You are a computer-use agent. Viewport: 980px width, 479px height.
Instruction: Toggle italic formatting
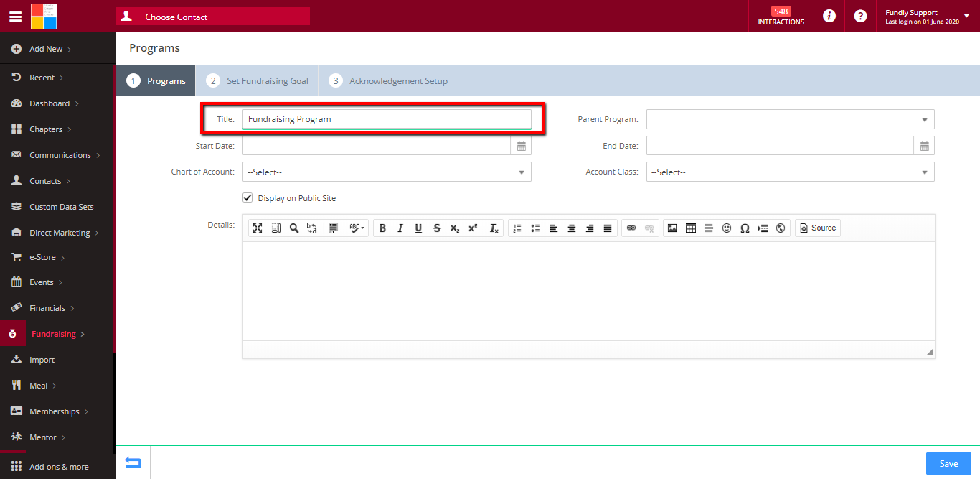click(400, 228)
